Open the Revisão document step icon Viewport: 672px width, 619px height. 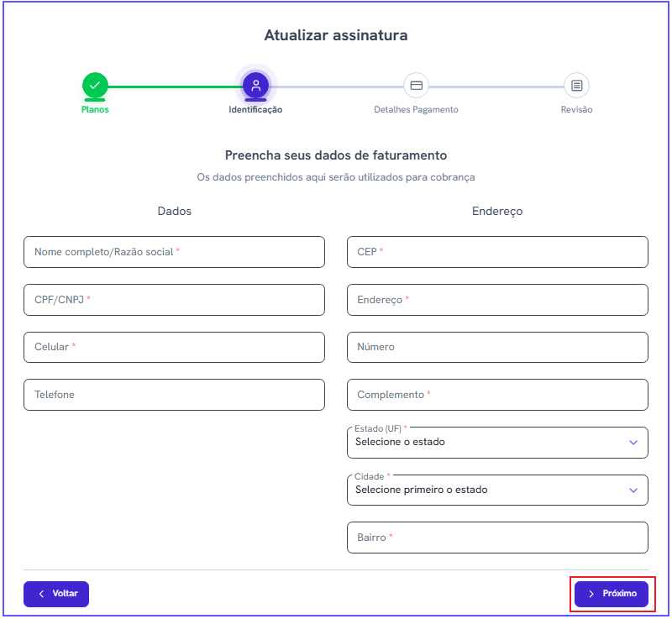point(576,85)
